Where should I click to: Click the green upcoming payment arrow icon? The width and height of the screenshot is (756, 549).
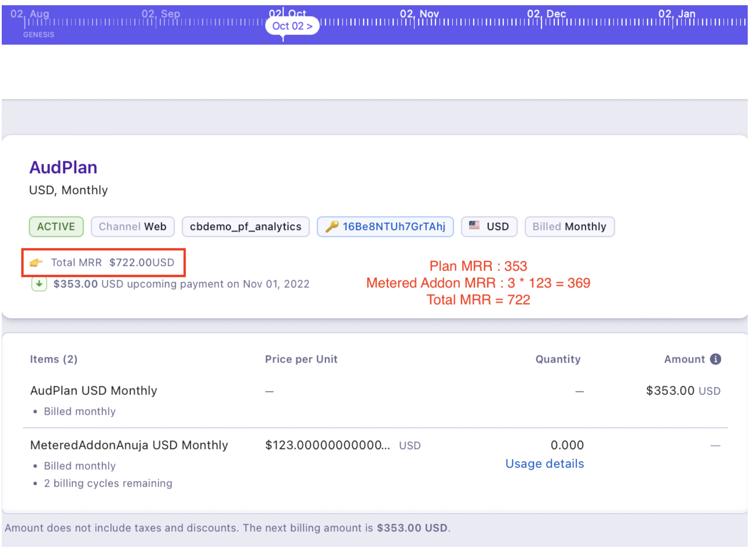[39, 284]
